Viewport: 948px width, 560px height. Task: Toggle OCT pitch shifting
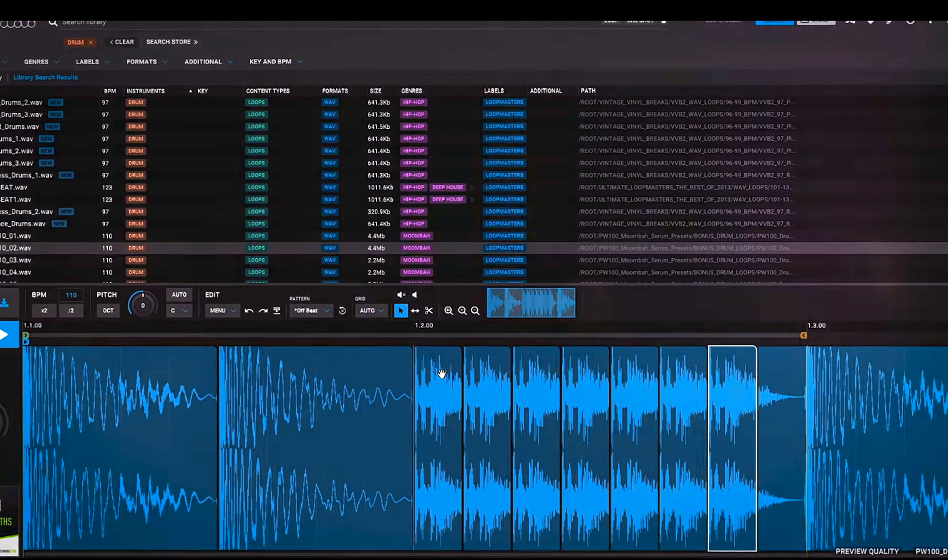coord(107,311)
